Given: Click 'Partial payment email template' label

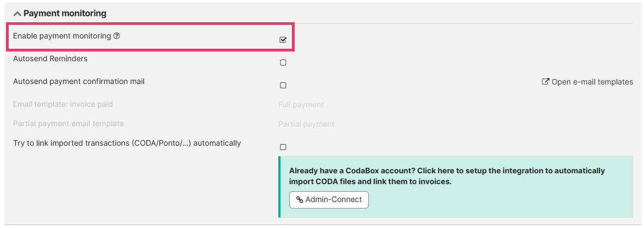Looking at the screenshot, I should point(68,123).
